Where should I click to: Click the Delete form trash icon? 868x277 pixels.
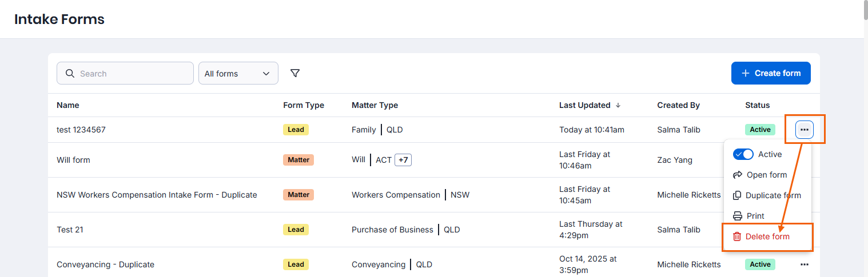coord(737,236)
